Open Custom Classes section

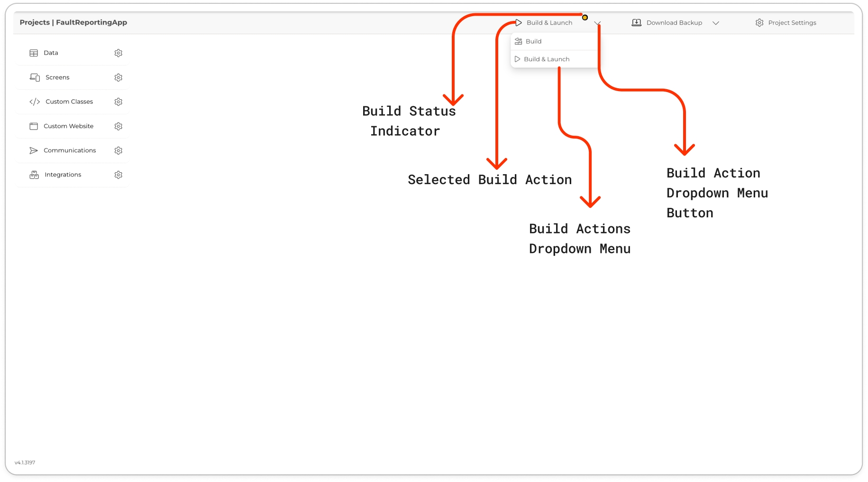click(69, 102)
